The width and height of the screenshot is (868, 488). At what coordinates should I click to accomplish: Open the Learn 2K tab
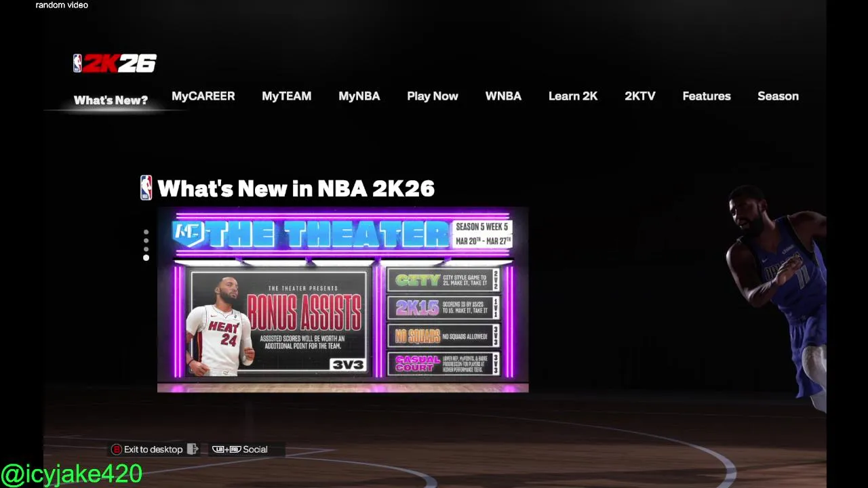tap(573, 96)
